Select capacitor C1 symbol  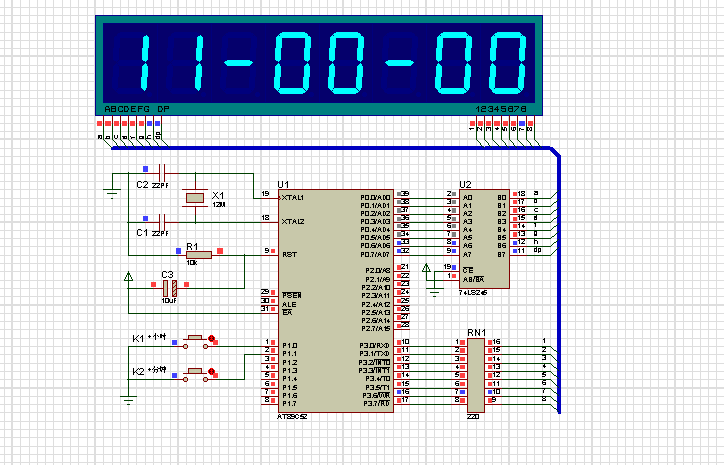(161, 221)
